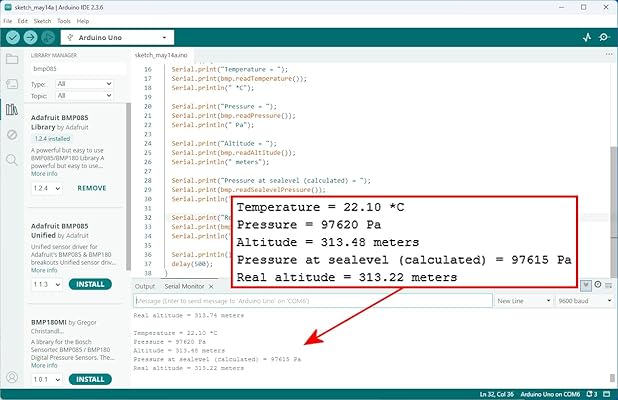Open the Help menu
The width and height of the screenshot is (618, 400).
pyautogui.click(x=83, y=21)
